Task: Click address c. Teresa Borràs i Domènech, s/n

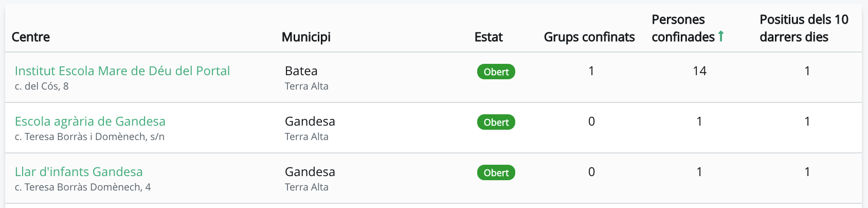Action: [x=89, y=137]
